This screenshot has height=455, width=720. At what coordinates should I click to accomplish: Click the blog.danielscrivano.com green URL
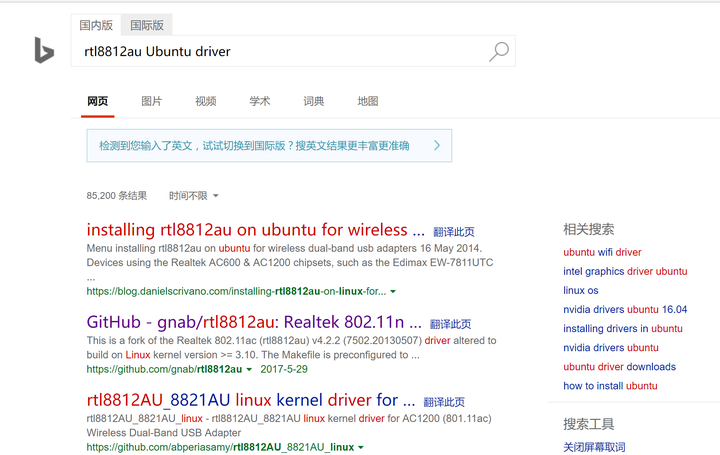point(236,292)
